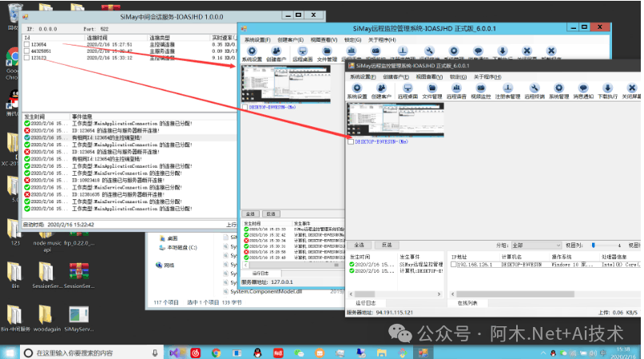Open 系统设置(F) menu in front window
This screenshot has height=359, width=644.
(x=363, y=77)
